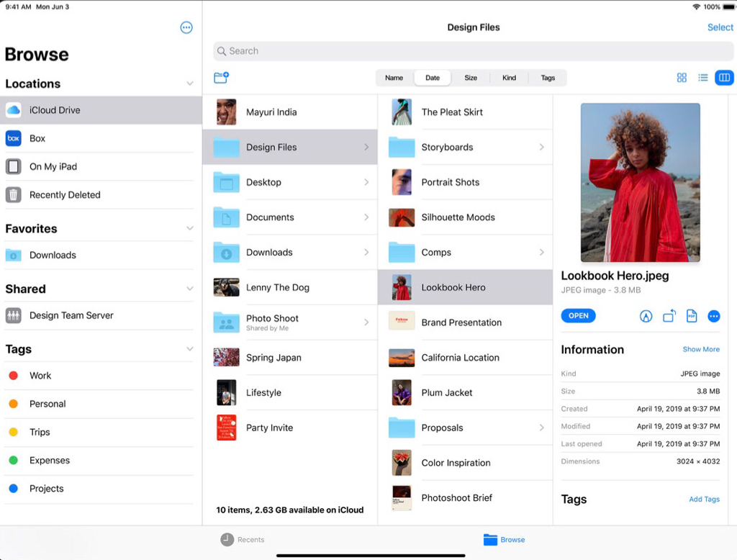Select Silhouette Moods file
Screen dimensions: 737x560
coord(466,217)
